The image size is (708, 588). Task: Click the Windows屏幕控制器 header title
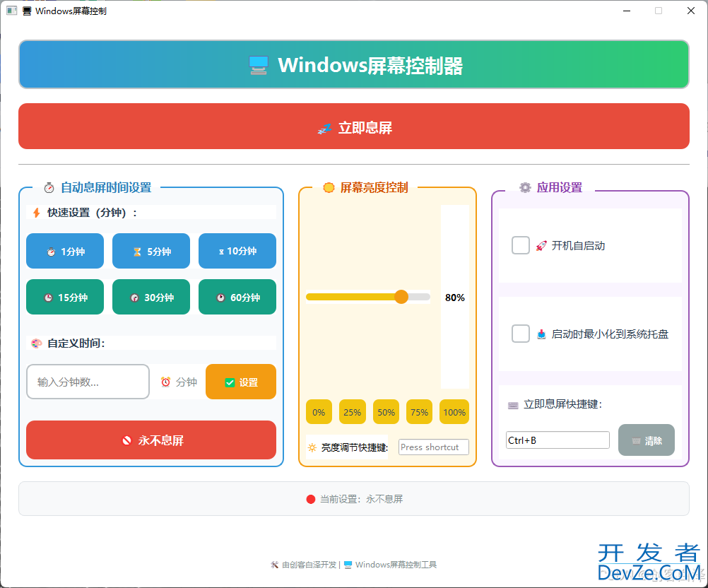(370, 66)
